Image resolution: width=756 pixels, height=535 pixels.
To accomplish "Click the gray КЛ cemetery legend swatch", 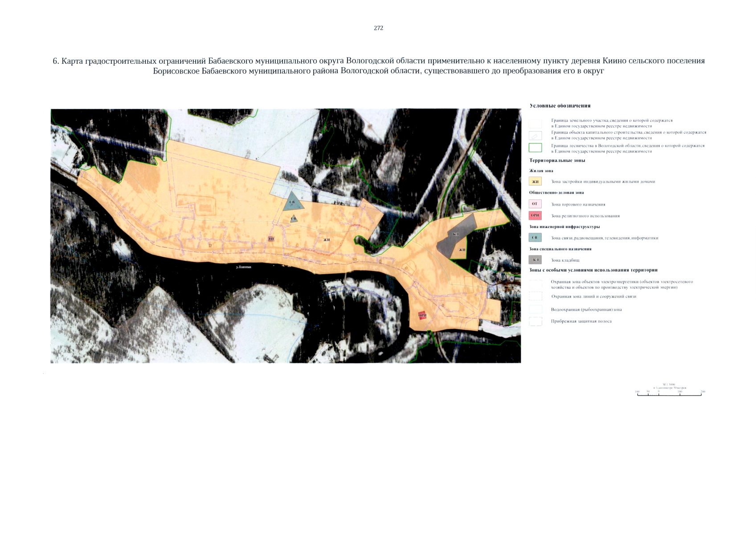I will pos(535,260).
